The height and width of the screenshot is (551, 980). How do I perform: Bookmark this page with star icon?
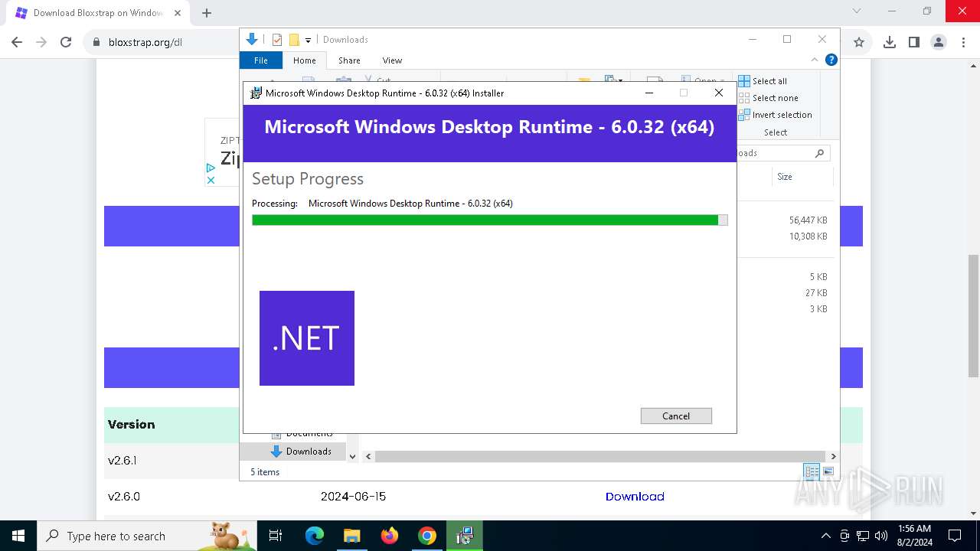tap(859, 42)
